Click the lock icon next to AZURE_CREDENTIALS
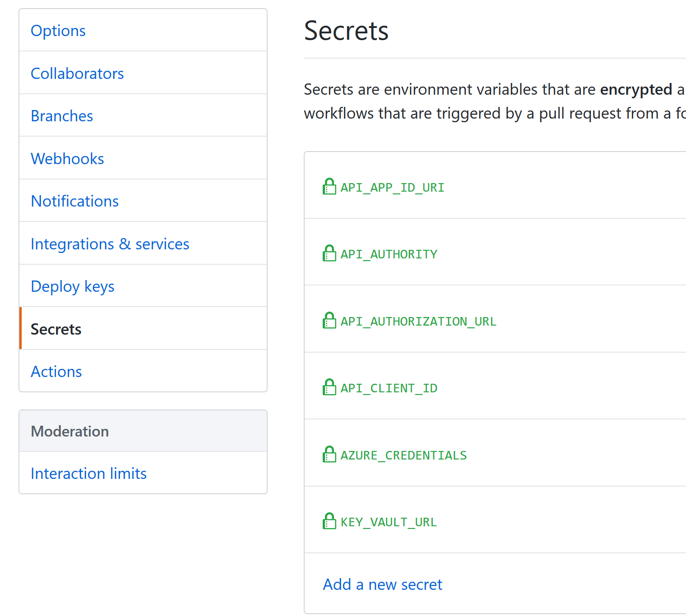Viewport: 686px width, 616px height. (329, 454)
